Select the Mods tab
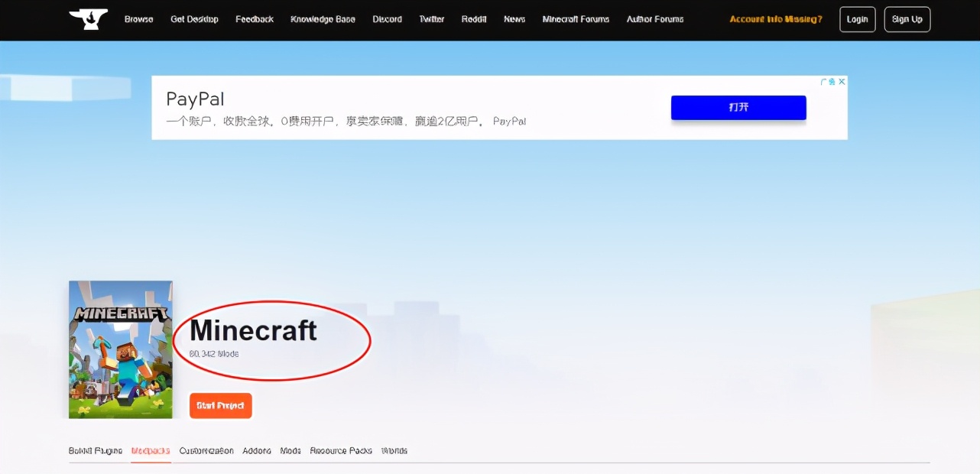The height and width of the screenshot is (474, 980). (x=290, y=451)
